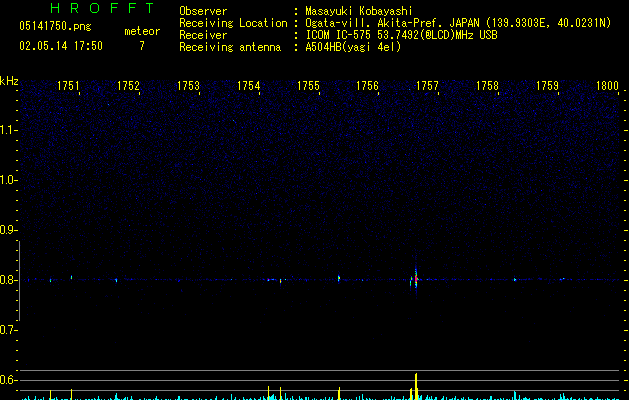The height and width of the screenshot is (400, 629).
Task: Click the Receiving Location label
Action: (x=233, y=23)
